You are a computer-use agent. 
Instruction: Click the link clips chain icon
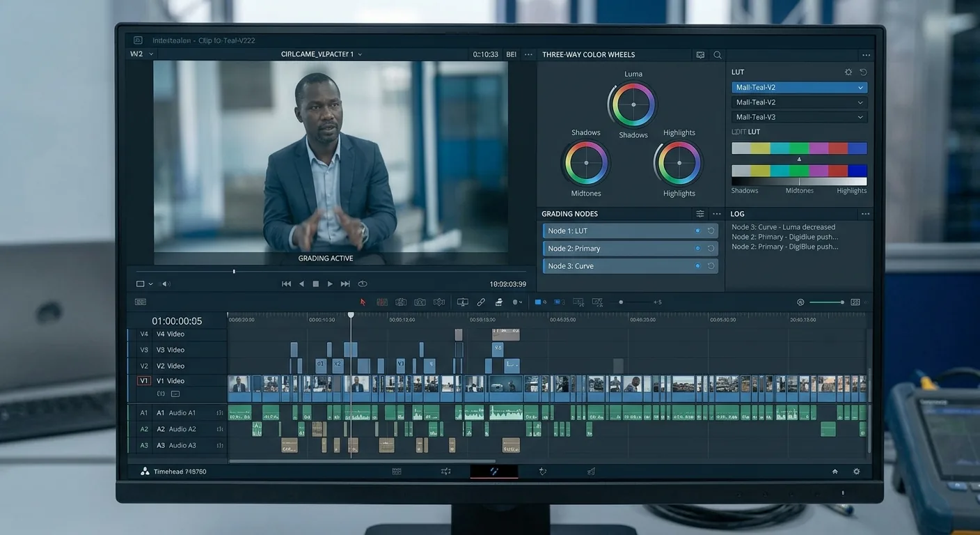(x=481, y=302)
